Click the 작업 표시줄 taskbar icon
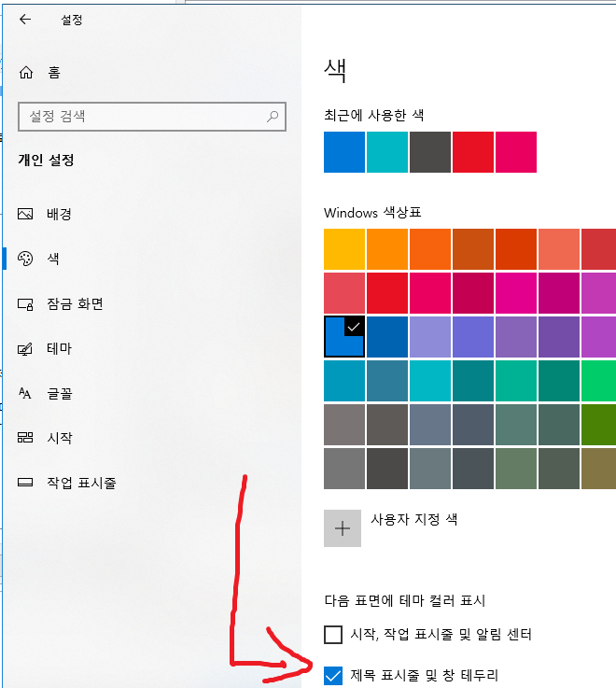 25,483
